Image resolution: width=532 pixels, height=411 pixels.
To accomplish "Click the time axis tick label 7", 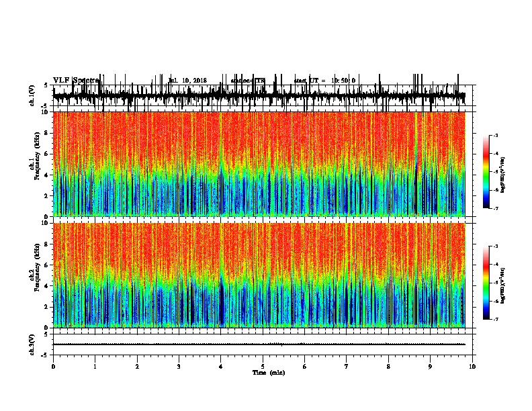I will point(347,367).
